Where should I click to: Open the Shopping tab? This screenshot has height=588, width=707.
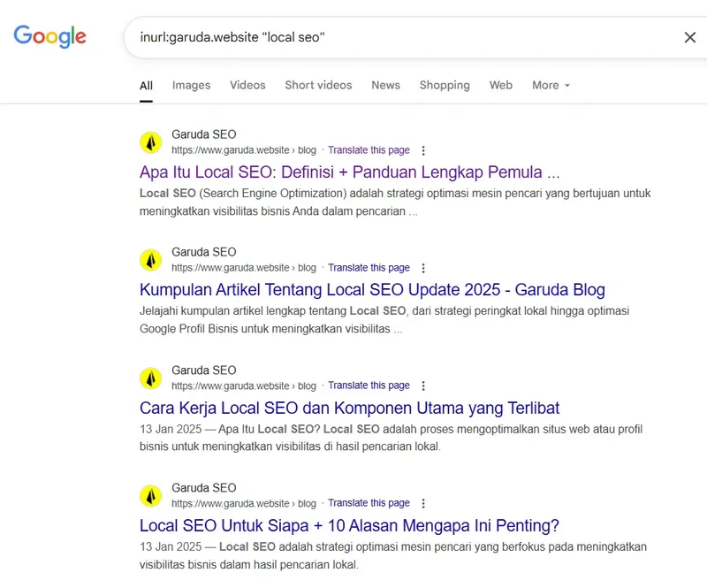[x=445, y=85]
